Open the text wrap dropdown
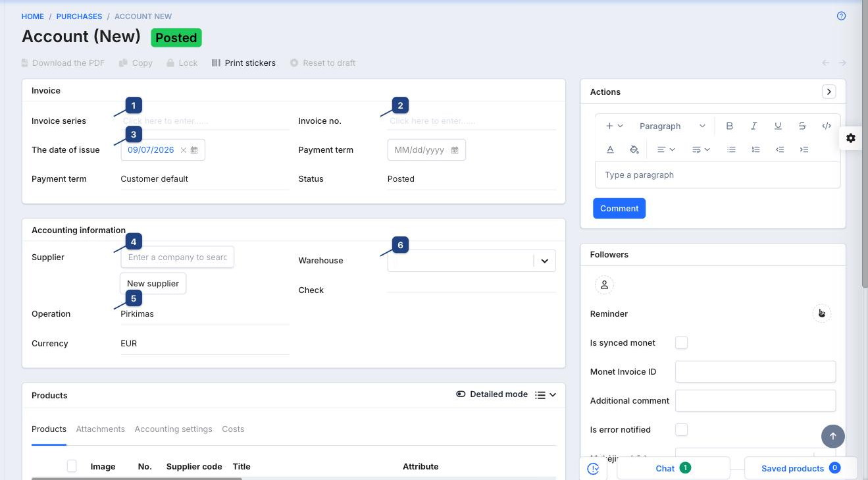Viewport: 868px width, 480px height. (x=701, y=149)
